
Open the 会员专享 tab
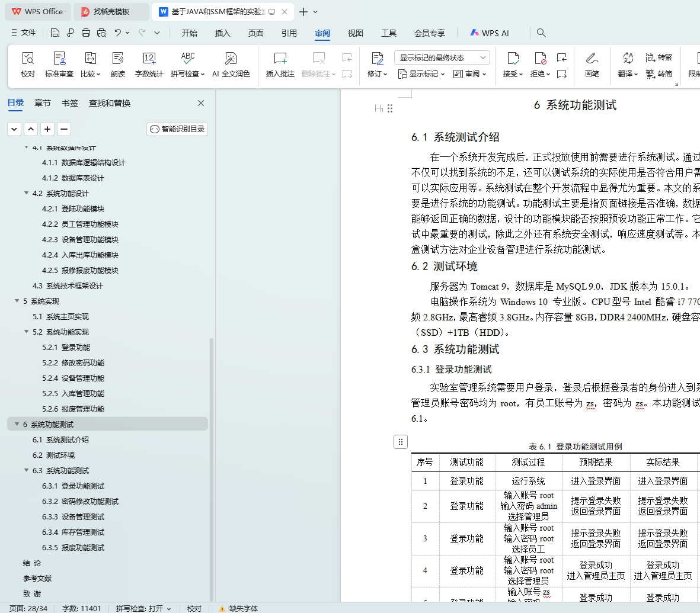pyautogui.click(x=430, y=33)
